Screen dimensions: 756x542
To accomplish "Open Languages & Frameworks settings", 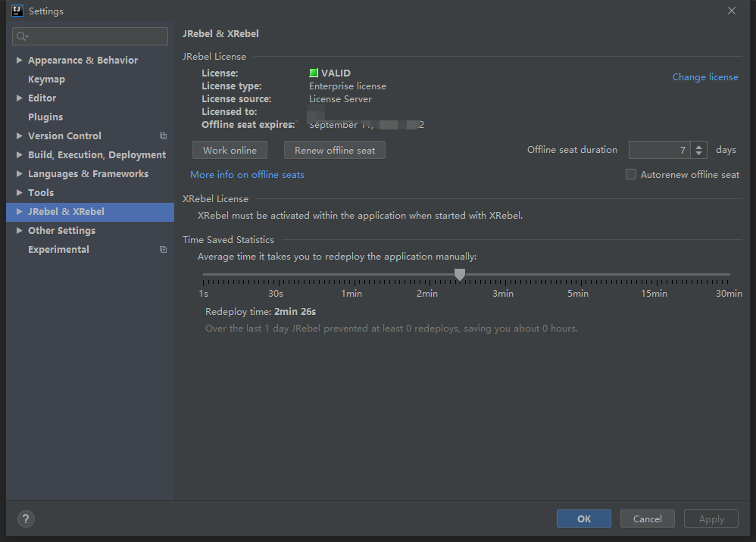I will 88,173.
